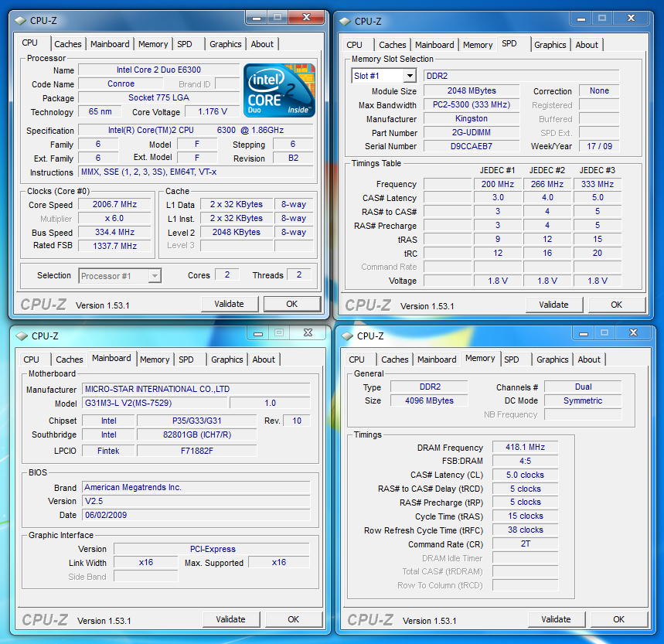664x644 pixels.
Task: Click Validate in the Memory window
Action: coord(556,619)
